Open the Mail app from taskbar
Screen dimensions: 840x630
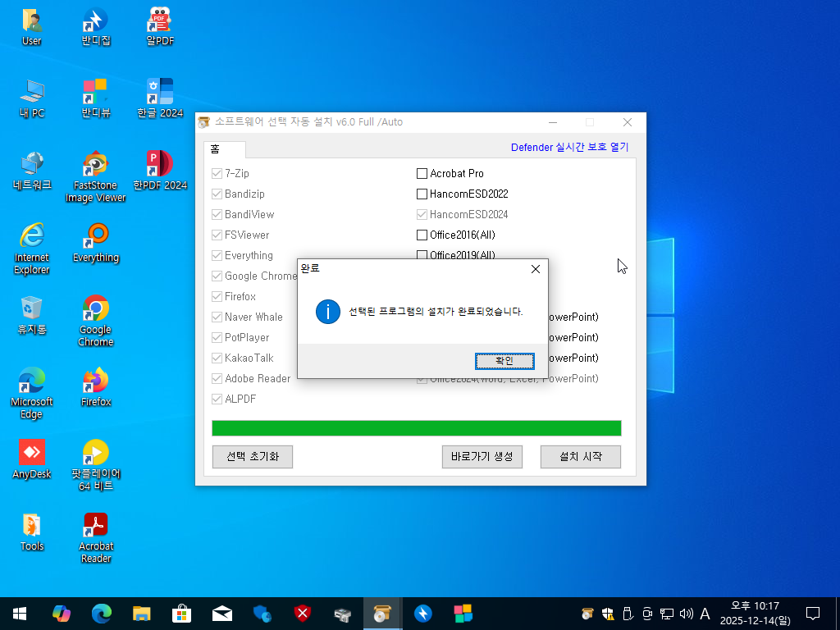click(221, 614)
